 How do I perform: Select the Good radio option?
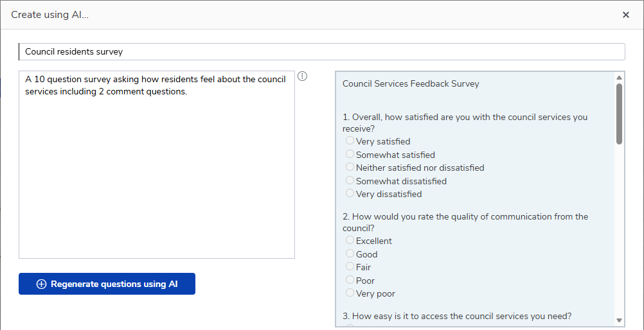(350, 253)
